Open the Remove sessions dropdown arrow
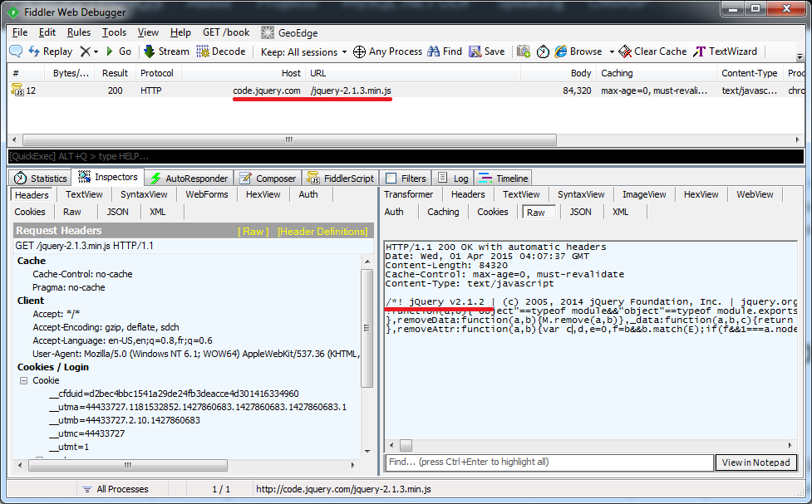This screenshot has height=504, width=812. (96, 51)
